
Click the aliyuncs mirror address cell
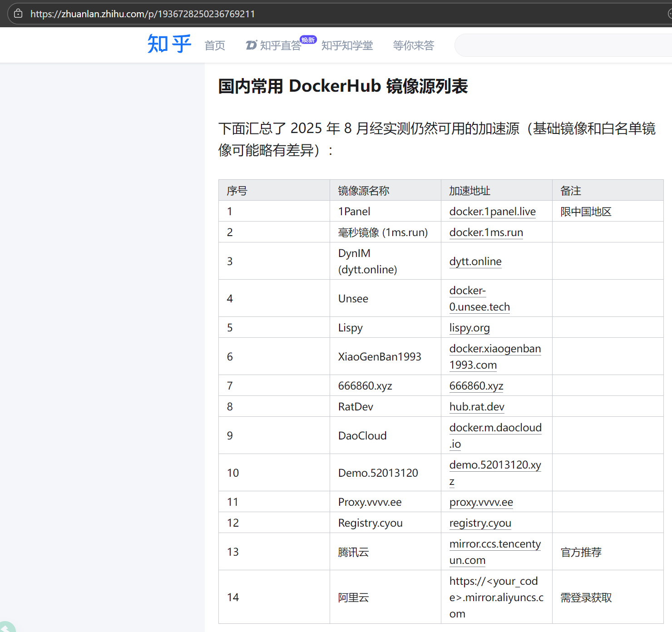click(497, 597)
